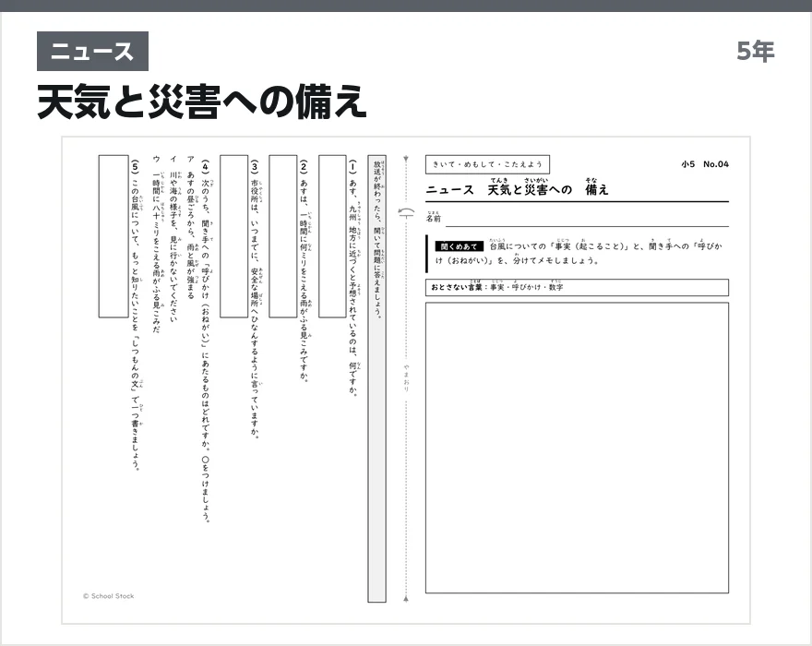Click the heading 天気と災害への備え
This screenshot has width=812, height=646.
point(202,102)
